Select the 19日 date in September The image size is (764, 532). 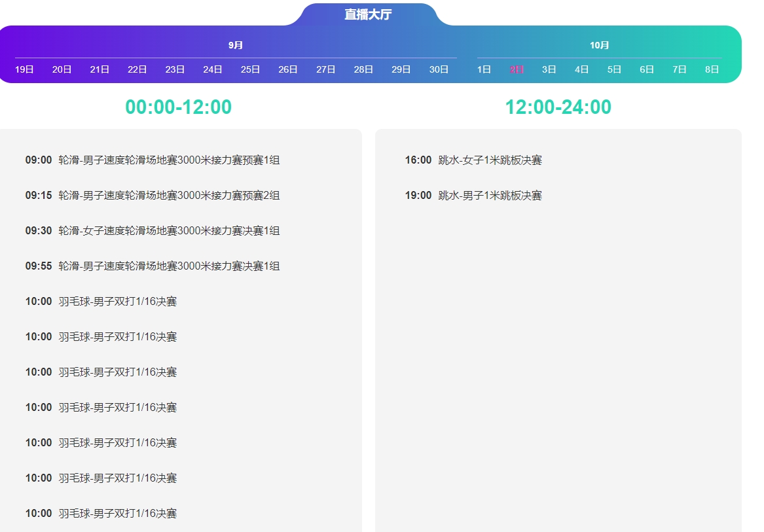click(x=24, y=69)
